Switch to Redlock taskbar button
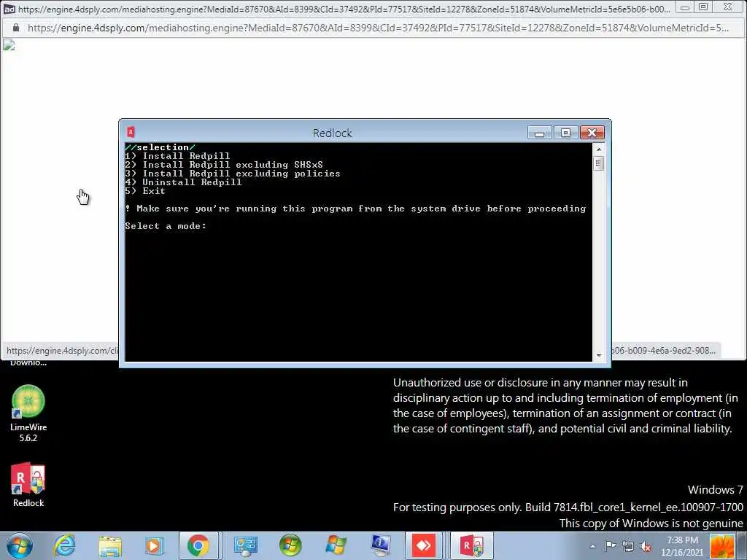747x560 pixels. tap(471, 545)
